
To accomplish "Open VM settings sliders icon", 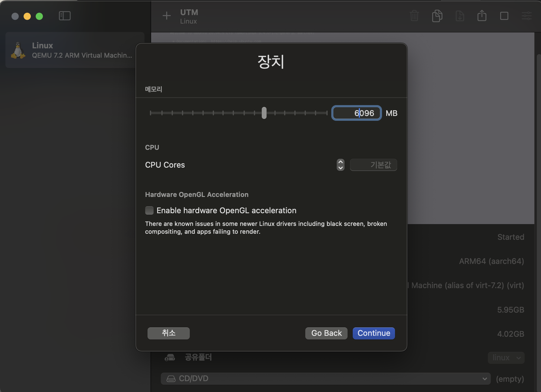I will 526,16.
